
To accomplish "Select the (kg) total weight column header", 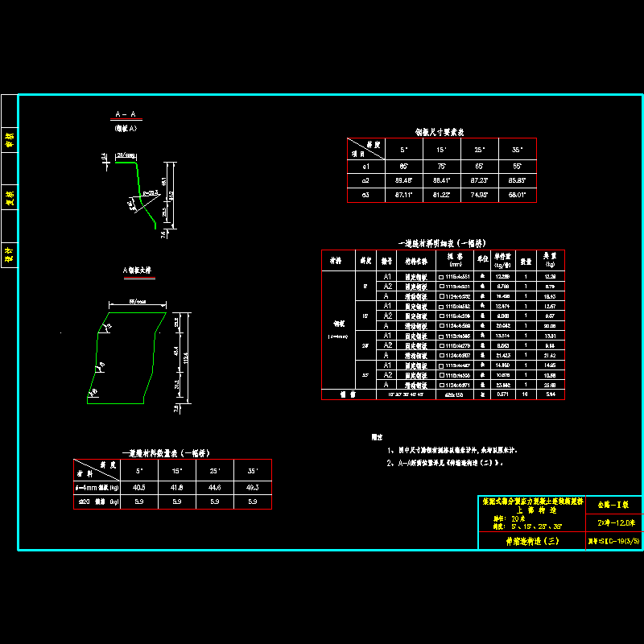I will point(551,264).
